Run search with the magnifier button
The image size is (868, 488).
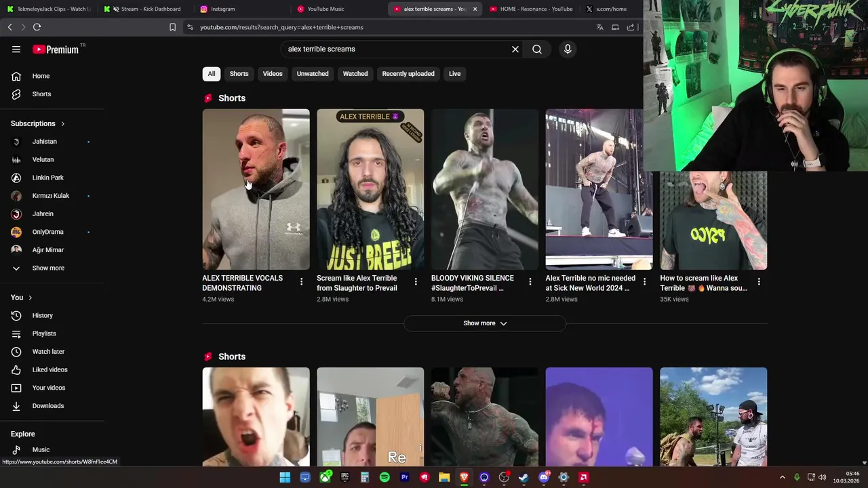[537, 49]
